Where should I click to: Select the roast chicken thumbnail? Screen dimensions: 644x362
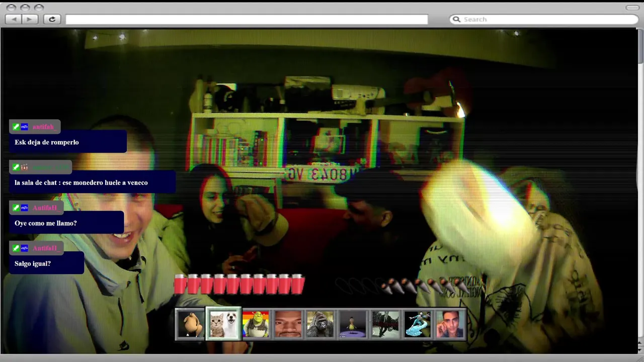pos(190,324)
